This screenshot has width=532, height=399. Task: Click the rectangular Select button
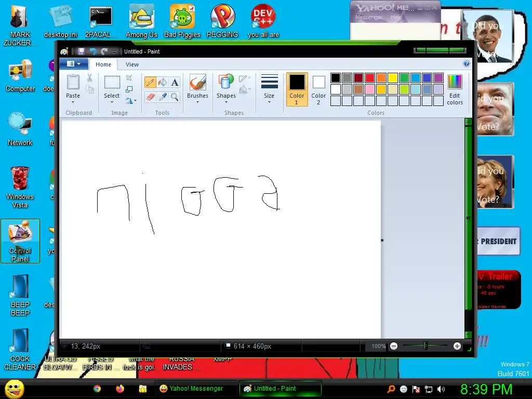[x=112, y=83]
